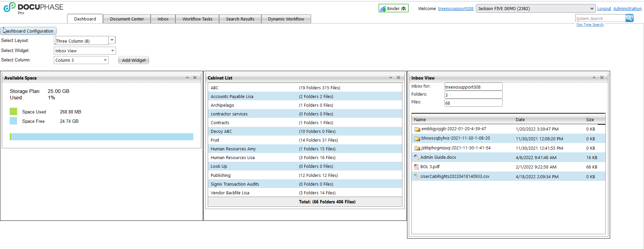Select the Publishing cabinet
Viewport: 644px width, 249px height.
point(220,175)
